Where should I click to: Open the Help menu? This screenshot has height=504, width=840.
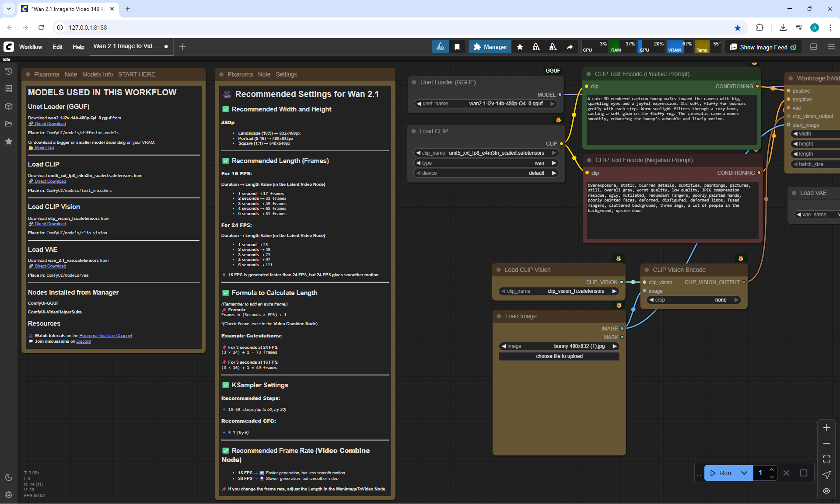point(78,47)
